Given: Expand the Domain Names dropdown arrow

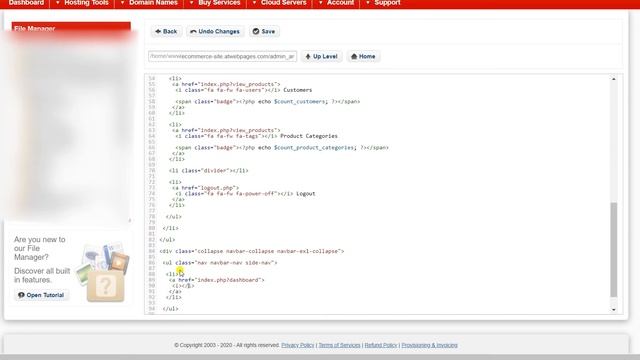Looking at the screenshot, I should pos(122,3).
